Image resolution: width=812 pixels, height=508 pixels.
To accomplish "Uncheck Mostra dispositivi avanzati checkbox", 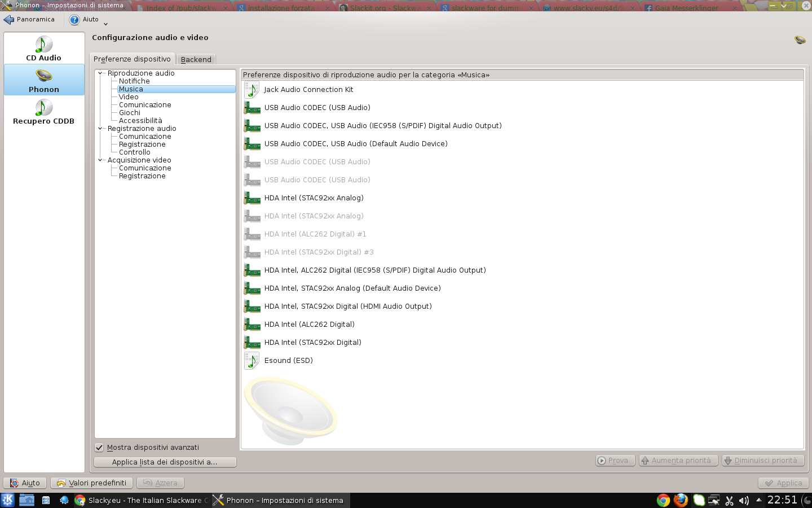I will [100, 448].
